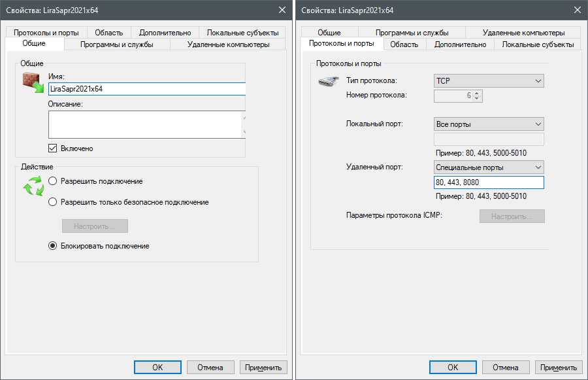
Task: Select Область tab in the dialog with the Имя field
Action: point(108,33)
